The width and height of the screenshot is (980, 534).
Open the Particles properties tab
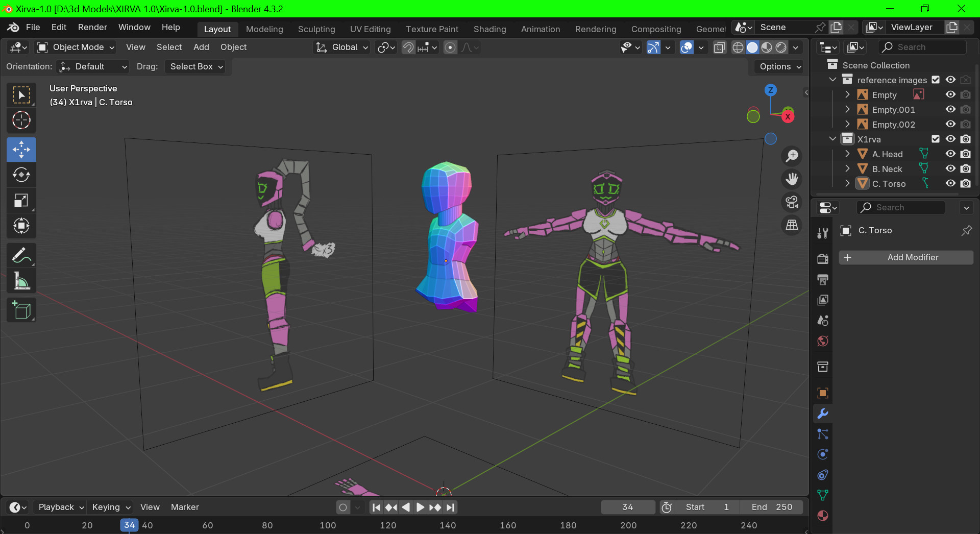click(822, 434)
